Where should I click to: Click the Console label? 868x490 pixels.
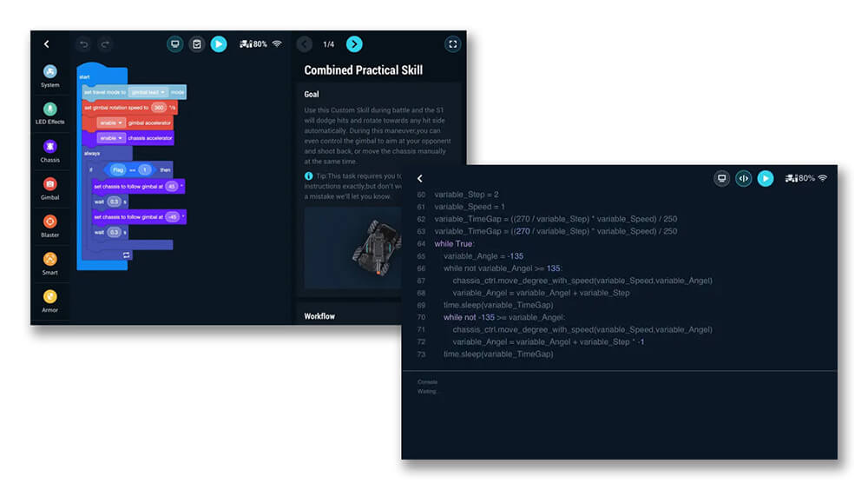point(427,382)
